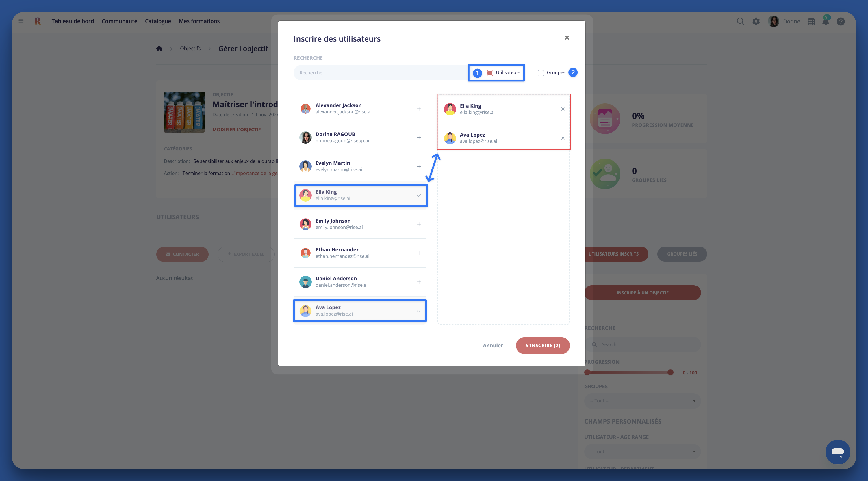Viewport: 868px width, 481px height.
Task: Close the Inscrire des utilisateurs dialog
Action: coord(567,38)
